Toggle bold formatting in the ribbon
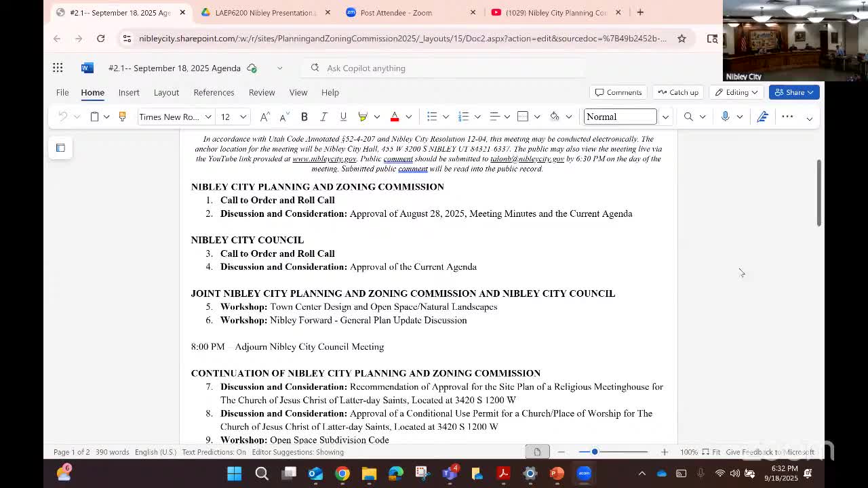Screen dimensions: 868x488 pos(304,117)
